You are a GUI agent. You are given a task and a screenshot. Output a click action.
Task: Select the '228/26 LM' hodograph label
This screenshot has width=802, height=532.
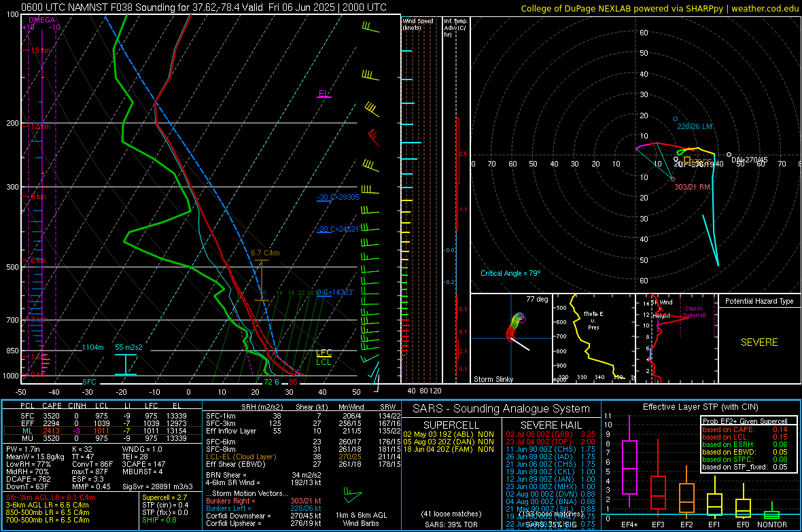tap(695, 126)
